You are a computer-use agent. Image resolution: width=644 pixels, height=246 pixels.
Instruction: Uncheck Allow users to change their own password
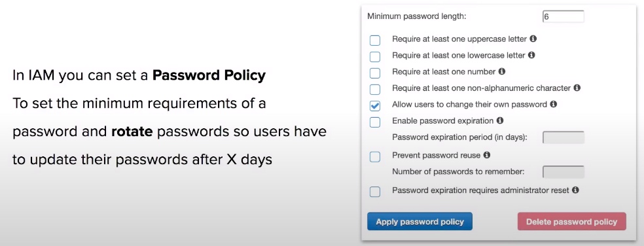click(x=375, y=105)
